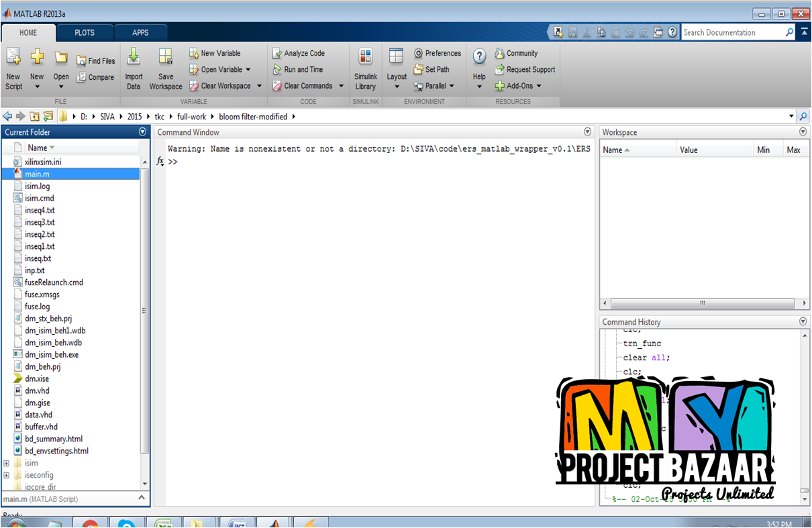Viewport: 812px width, 528px height.
Task: Sort Workspace by the Value column
Action: (x=715, y=150)
